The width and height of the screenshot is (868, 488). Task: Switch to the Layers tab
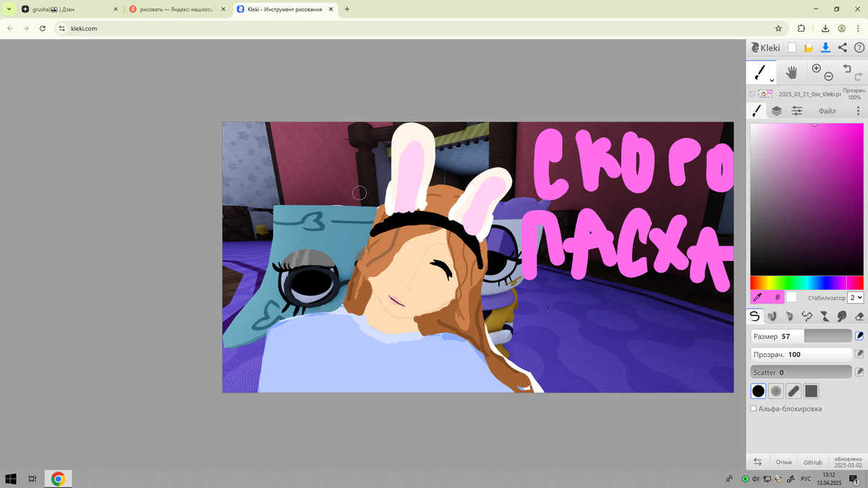click(776, 111)
